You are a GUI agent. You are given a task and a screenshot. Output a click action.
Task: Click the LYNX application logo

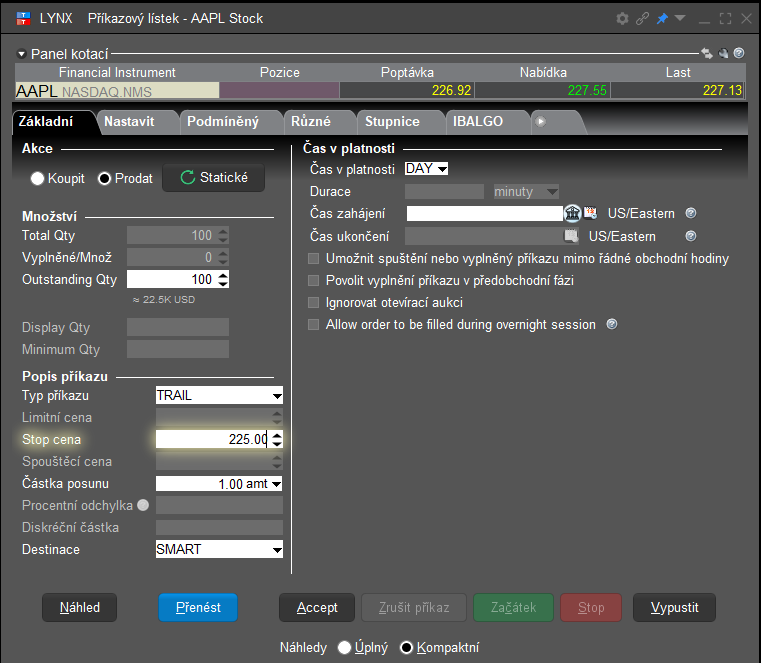23,18
